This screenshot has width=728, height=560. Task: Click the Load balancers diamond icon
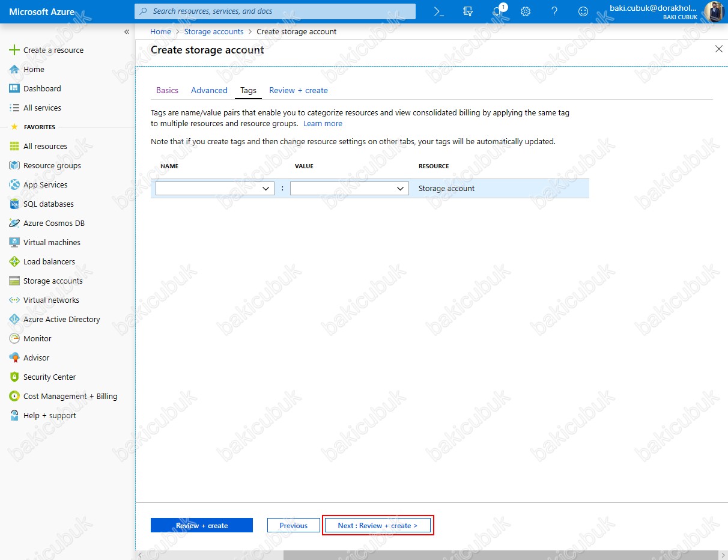[14, 261]
